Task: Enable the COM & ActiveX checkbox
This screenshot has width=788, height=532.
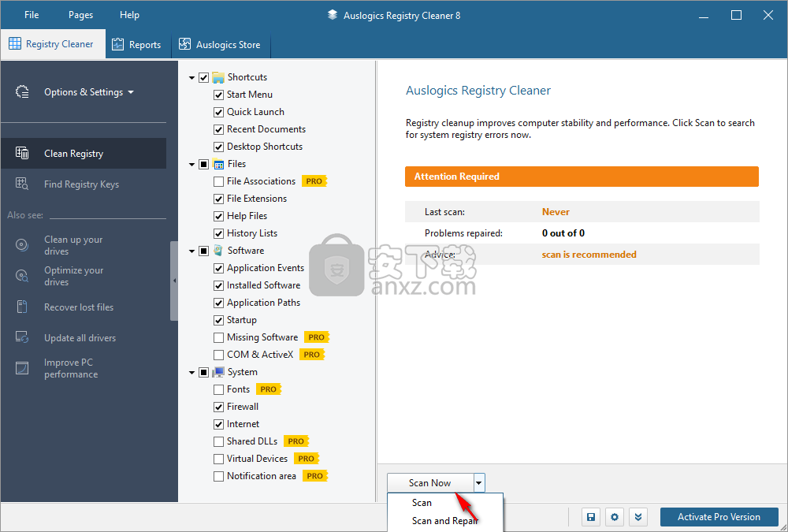Action: (x=218, y=355)
